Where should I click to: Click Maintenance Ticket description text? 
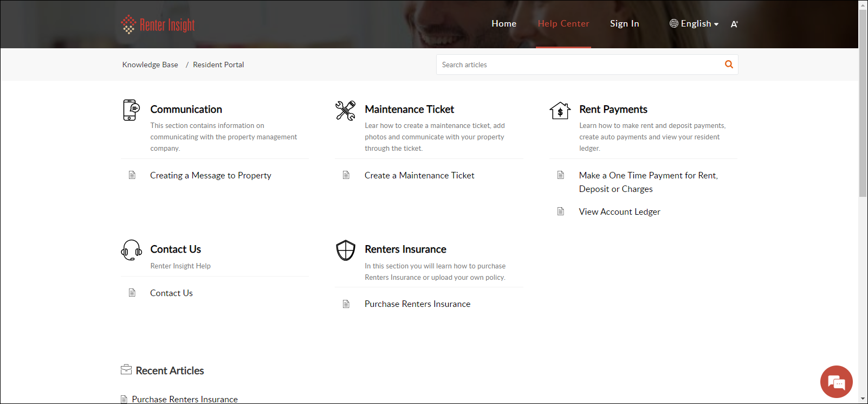click(435, 137)
